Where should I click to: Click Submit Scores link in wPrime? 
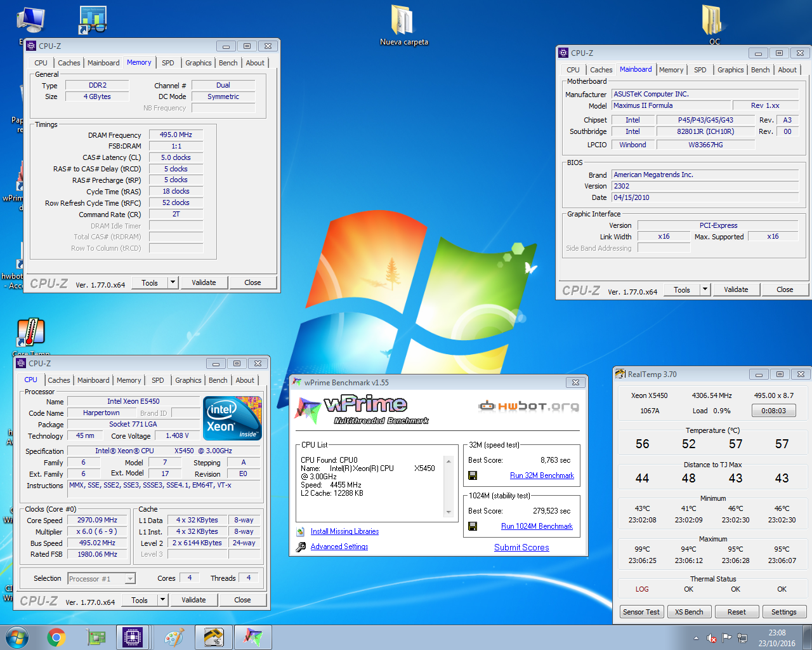coord(521,548)
